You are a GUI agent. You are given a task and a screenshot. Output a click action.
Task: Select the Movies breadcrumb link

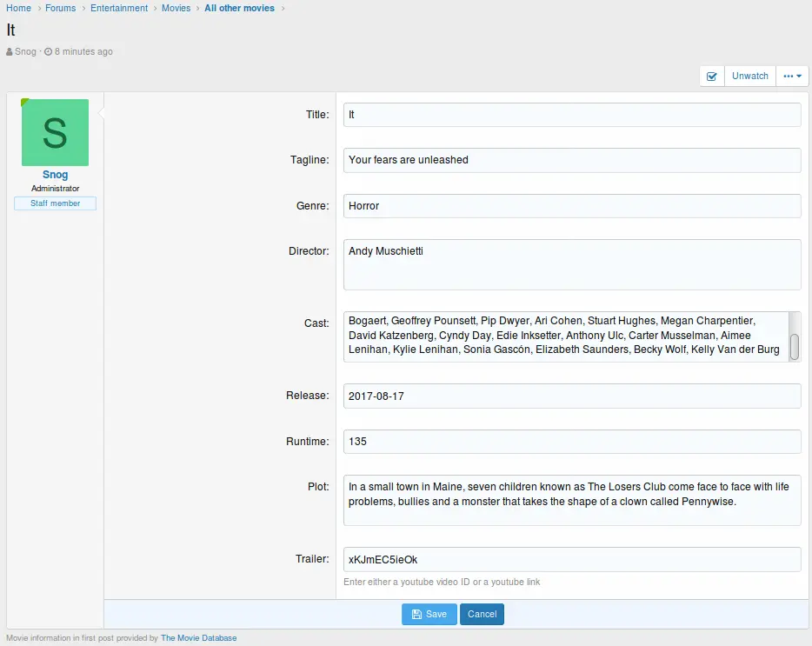coord(176,8)
